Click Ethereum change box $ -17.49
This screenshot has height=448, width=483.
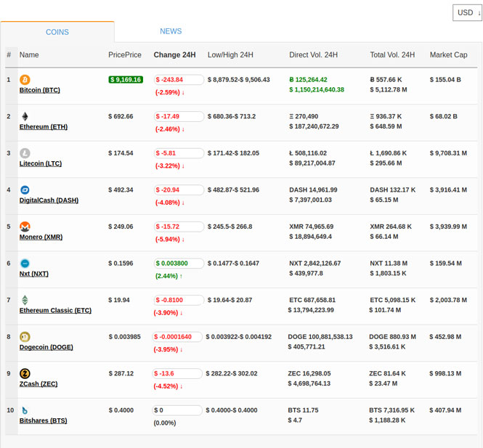coord(179,116)
